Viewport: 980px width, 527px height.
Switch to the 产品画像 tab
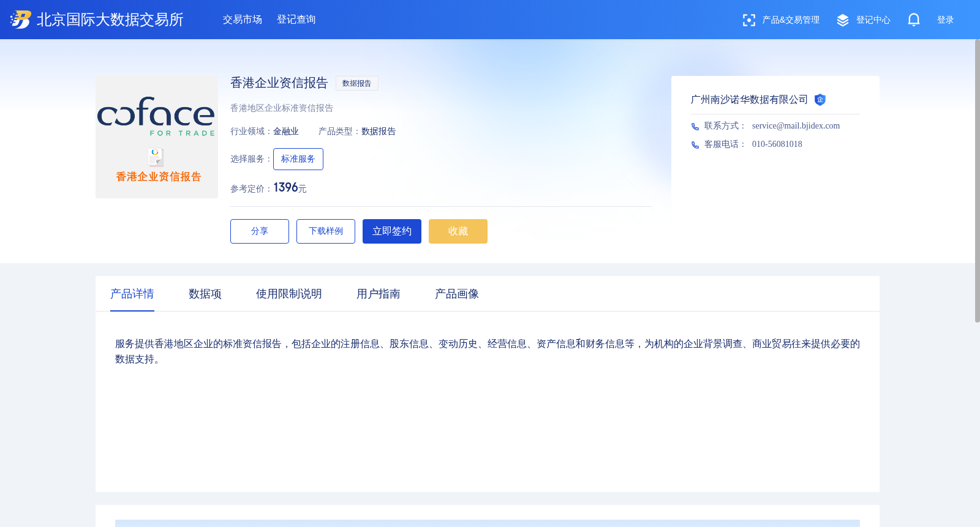click(x=457, y=294)
